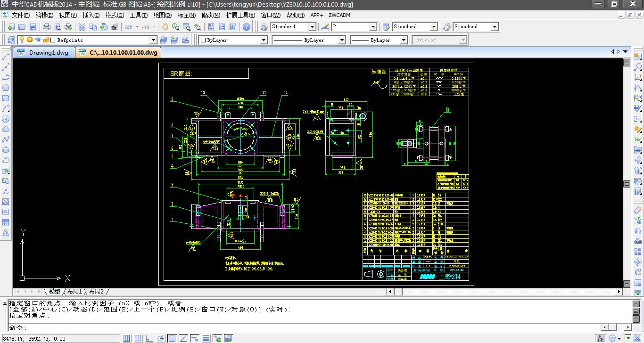Viewport: 644px width, 343px height.
Task: Open the 绘图(D) menu
Action: pos(162,15)
